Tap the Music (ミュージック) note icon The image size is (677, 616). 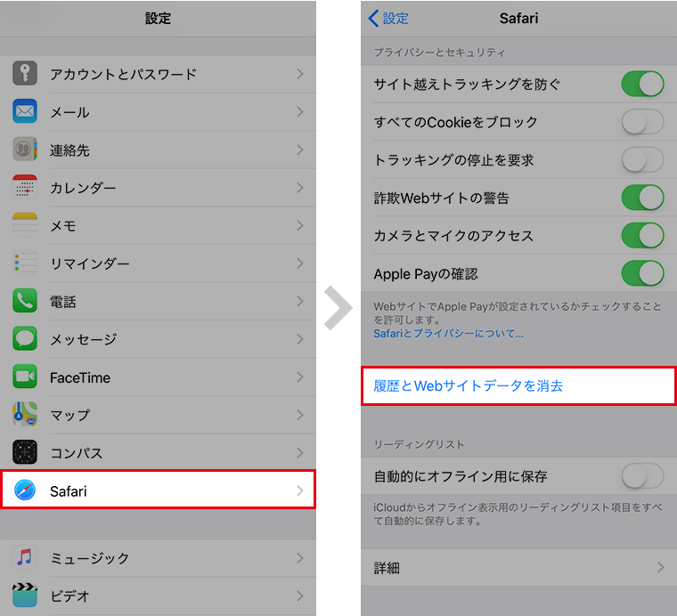pyautogui.click(x=25, y=558)
